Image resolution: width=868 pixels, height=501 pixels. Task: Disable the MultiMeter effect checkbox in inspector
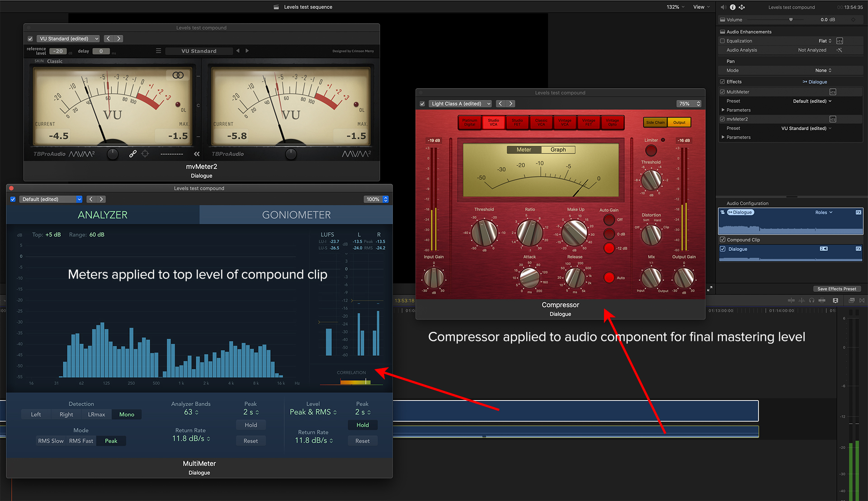722,92
